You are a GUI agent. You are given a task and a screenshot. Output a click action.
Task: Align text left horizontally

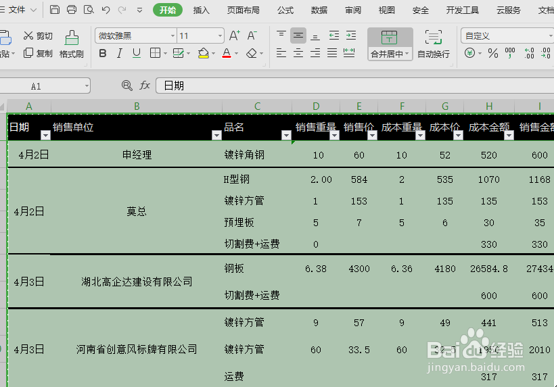[x=281, y=53]
